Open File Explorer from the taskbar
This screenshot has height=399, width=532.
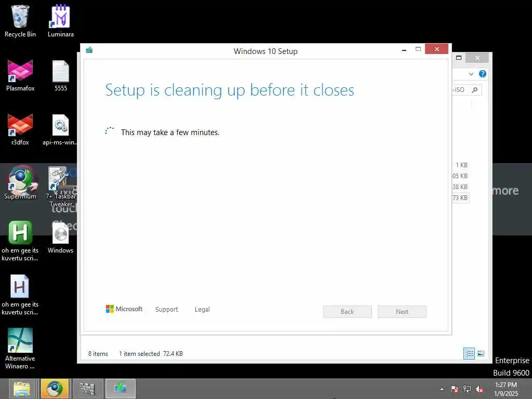(22, 389)
